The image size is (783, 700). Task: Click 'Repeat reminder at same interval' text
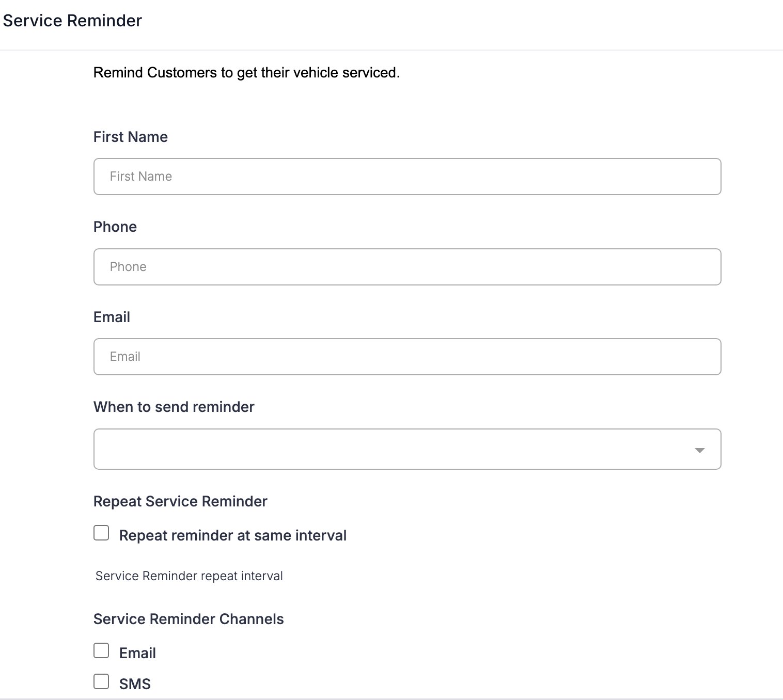point(233,535)
